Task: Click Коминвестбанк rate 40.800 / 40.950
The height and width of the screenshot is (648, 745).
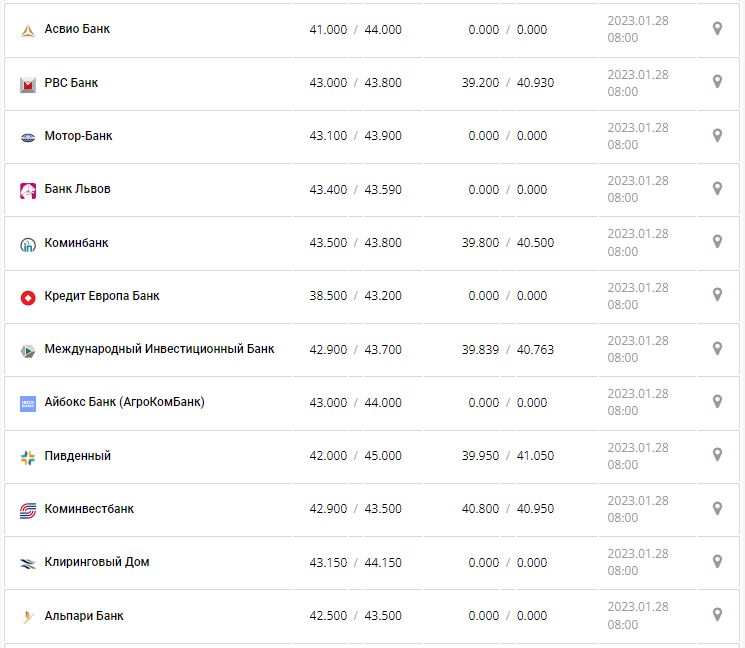Action: [510, 509]
